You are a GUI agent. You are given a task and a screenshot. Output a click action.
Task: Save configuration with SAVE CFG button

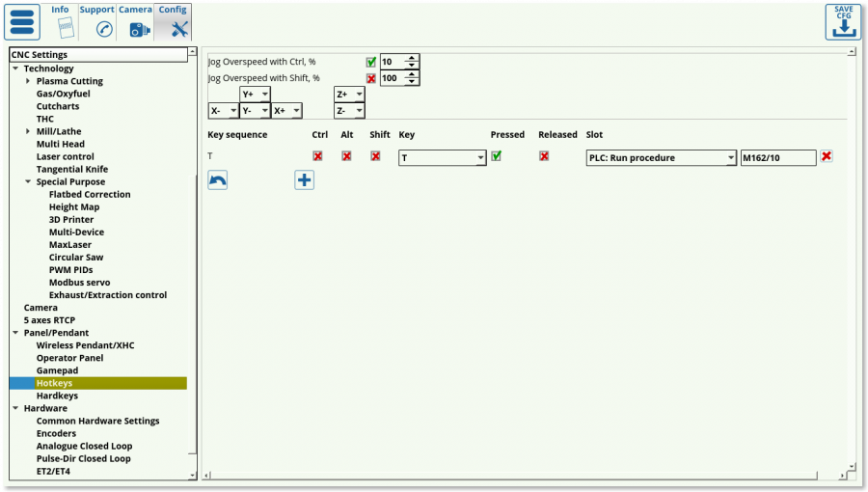coord(843,22)
